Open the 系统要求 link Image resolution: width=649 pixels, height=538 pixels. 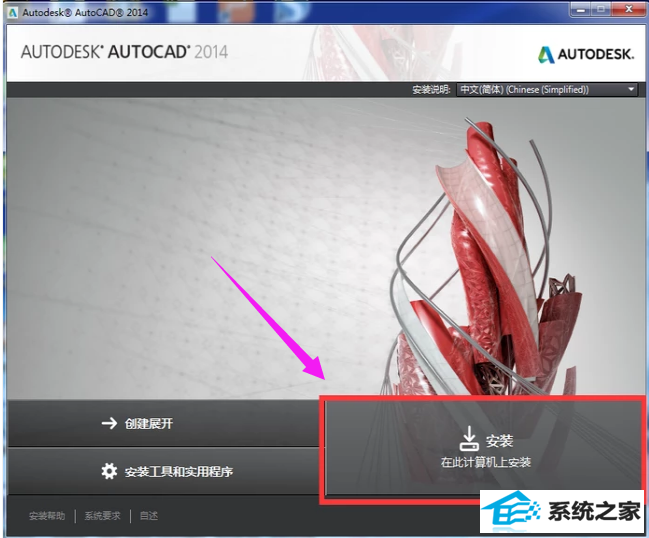[x=102, y=516]
